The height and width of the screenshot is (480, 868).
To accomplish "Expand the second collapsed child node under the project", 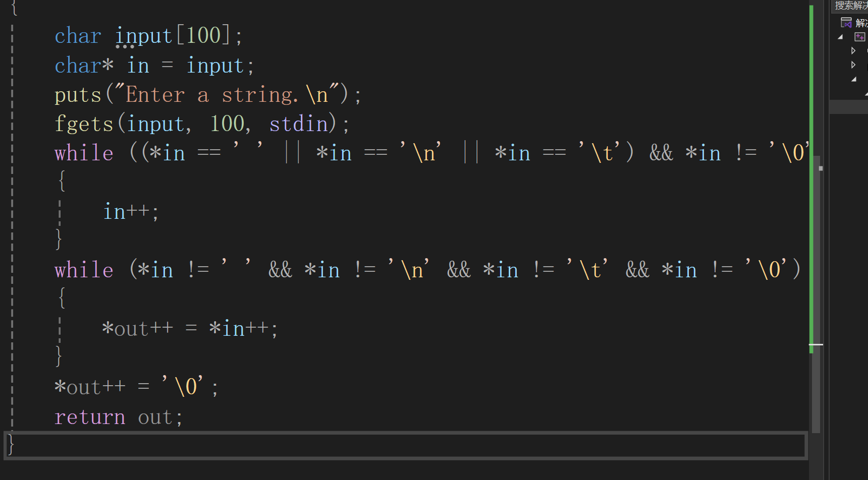I will (x=853, y=65).
